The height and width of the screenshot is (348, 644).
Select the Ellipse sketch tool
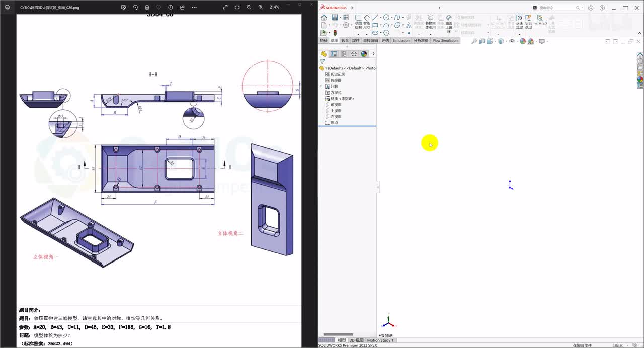397,25
